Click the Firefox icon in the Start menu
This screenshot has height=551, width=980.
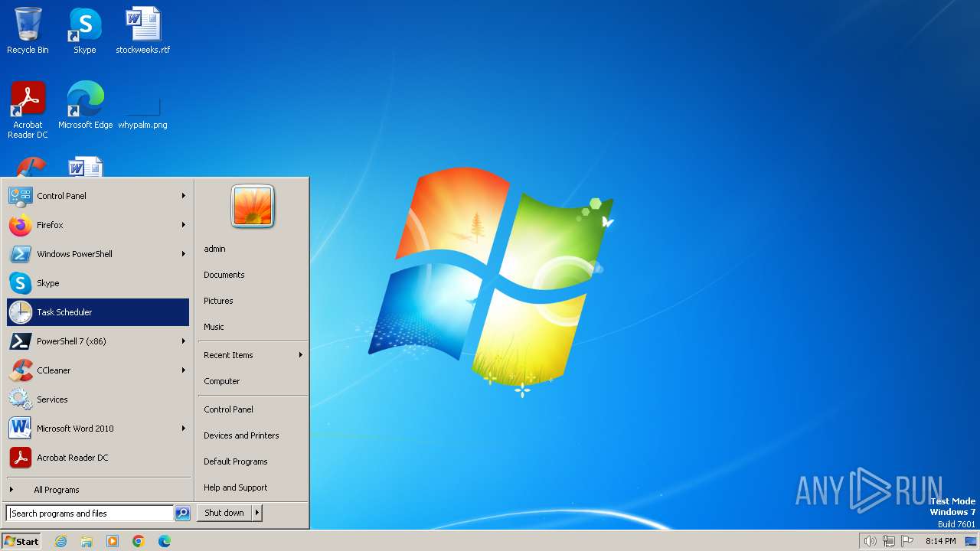(20, 225)
